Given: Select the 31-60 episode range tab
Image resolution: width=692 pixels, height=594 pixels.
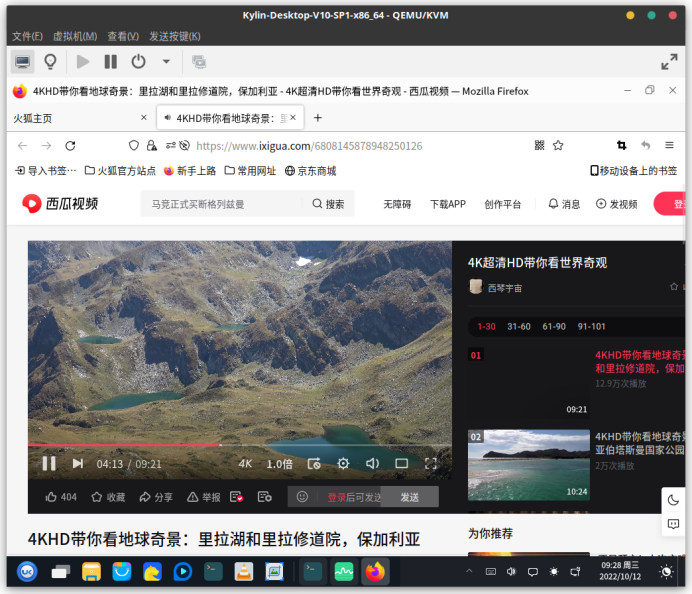Looking at the screenshot, I should 519,327.
